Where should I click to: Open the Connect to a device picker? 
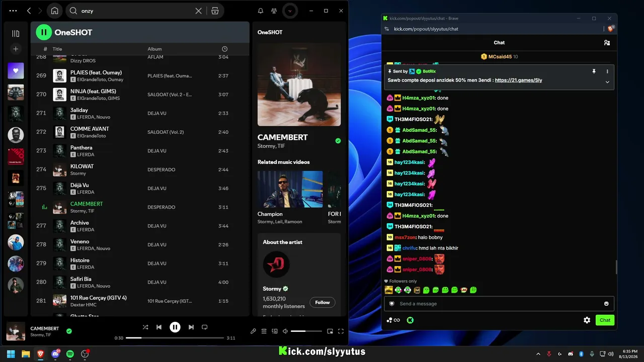point(275,331)
